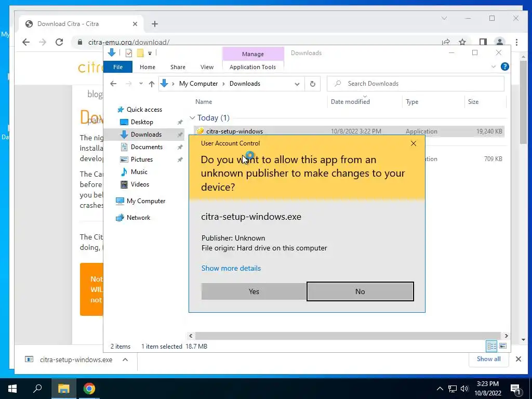Switch to large icons view layout
The width and height of the screenshot is (532, 399).
tap(503, 346)
